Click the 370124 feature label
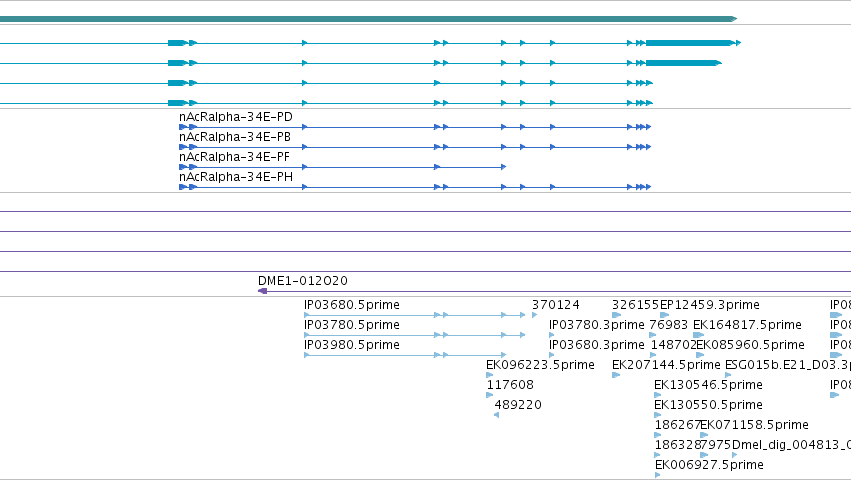Viewport: 851px width, 480px height. click(x=555, y=305)
